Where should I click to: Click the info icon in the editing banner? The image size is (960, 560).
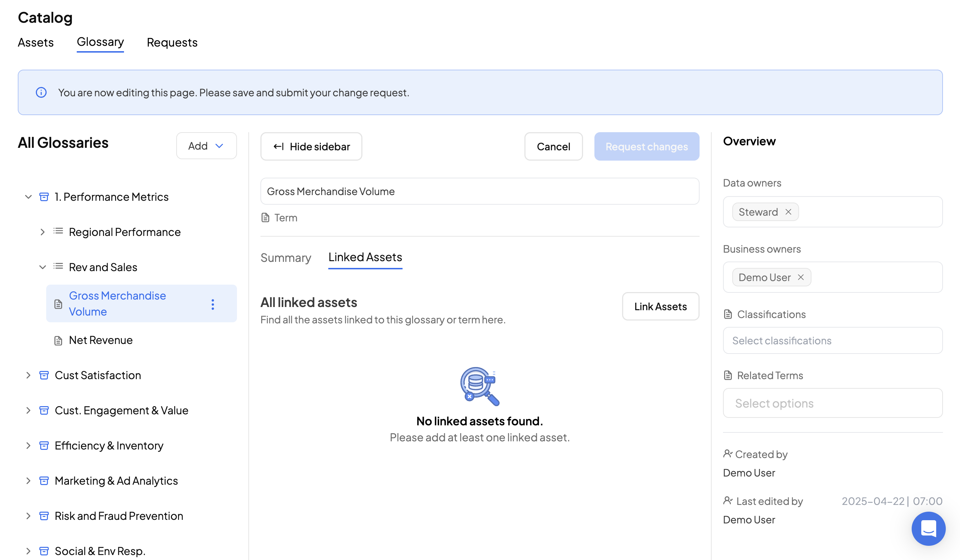pyautogui.click(x=41, y=93)
